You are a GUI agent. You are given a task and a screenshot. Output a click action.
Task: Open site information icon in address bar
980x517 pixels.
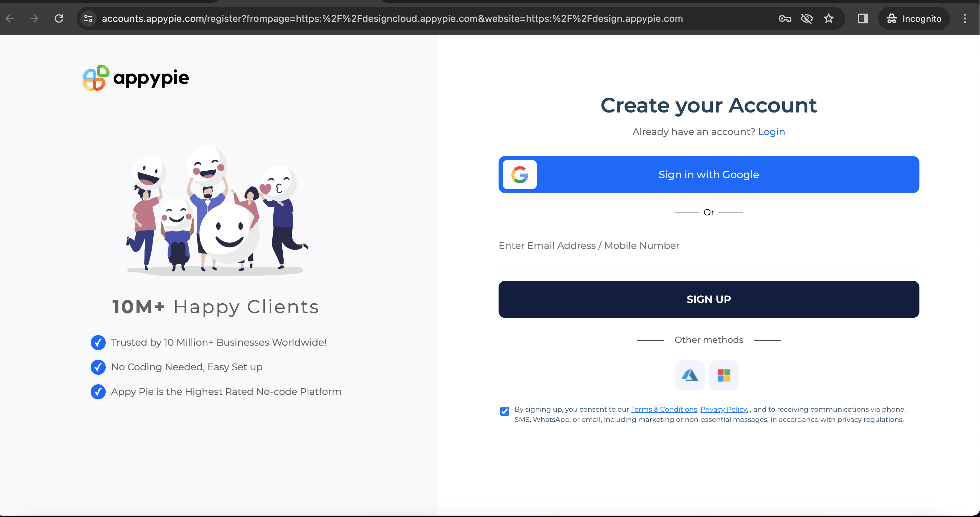pos(88,18)
